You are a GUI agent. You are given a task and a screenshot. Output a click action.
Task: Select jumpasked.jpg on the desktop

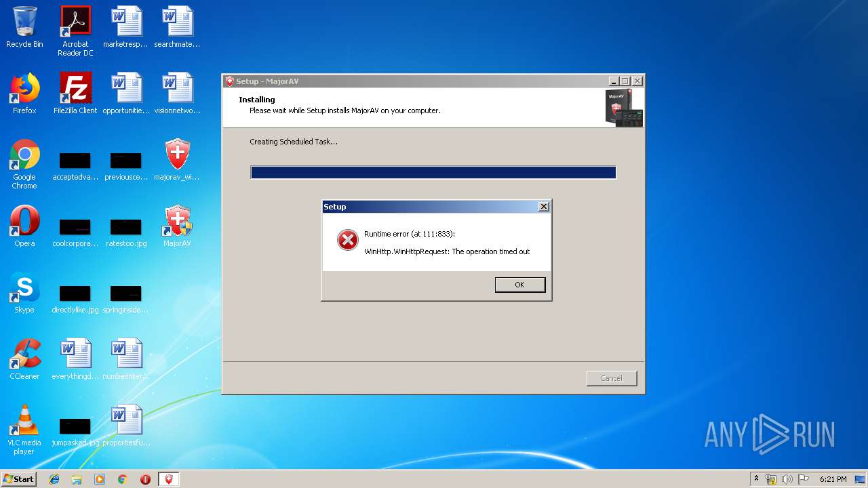tap(75, 431)
